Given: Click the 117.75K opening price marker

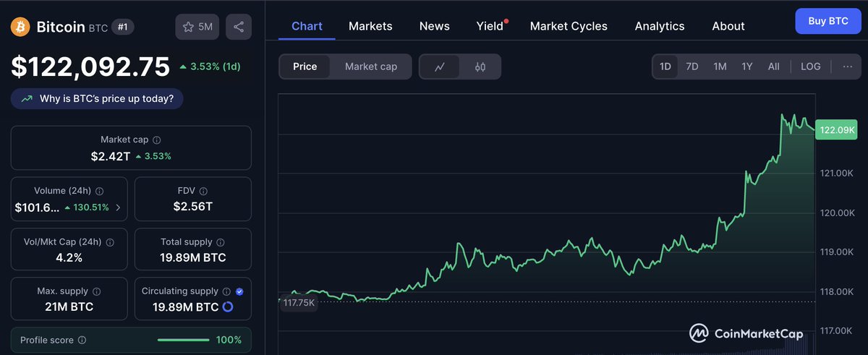Looking at the screenshot, I should point(299,303).
